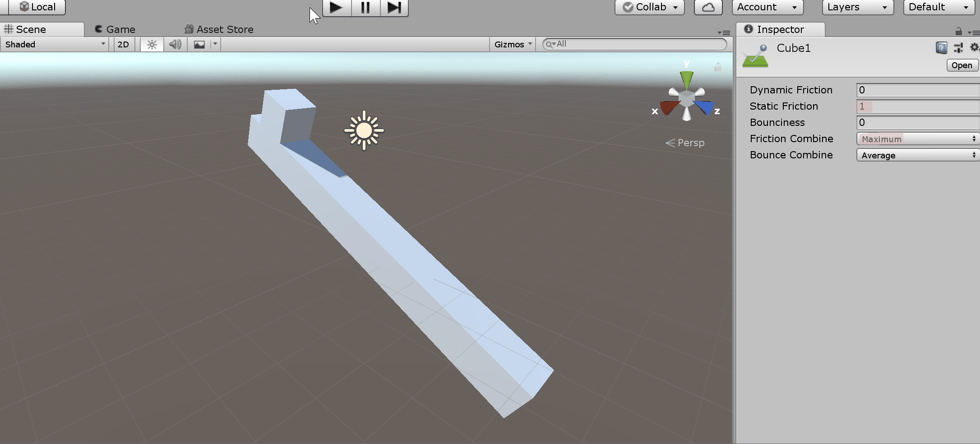The height and width of the screenshot is (444, 980).
Task: Toggle scene lighting in the Scene toolbar
Action: (152, 44)
